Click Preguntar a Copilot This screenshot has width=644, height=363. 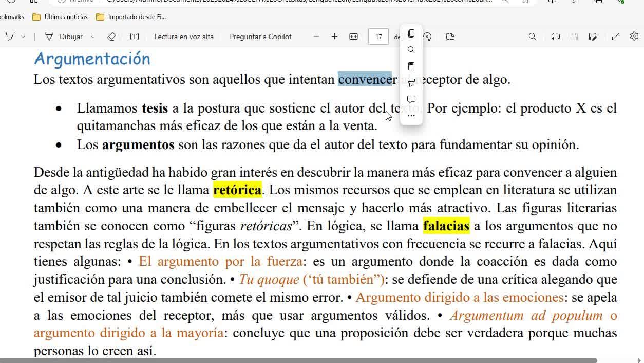click(260, 37)
